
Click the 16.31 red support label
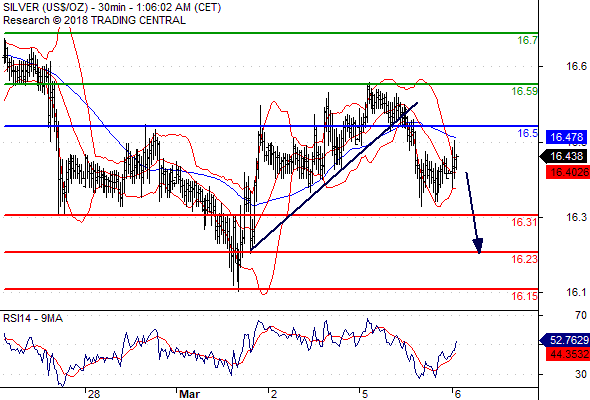524,222
